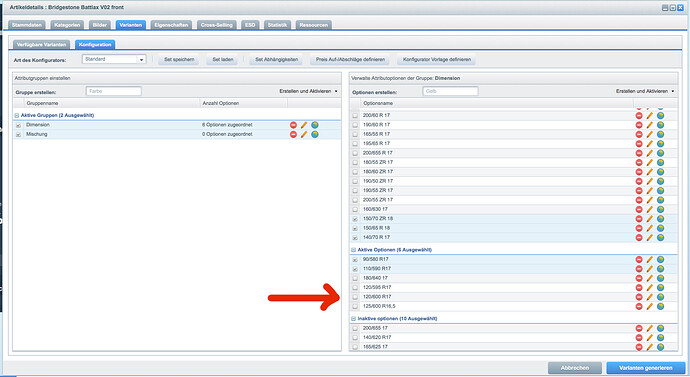
Task: Edit option 120/595 R17
Action: 650,288
